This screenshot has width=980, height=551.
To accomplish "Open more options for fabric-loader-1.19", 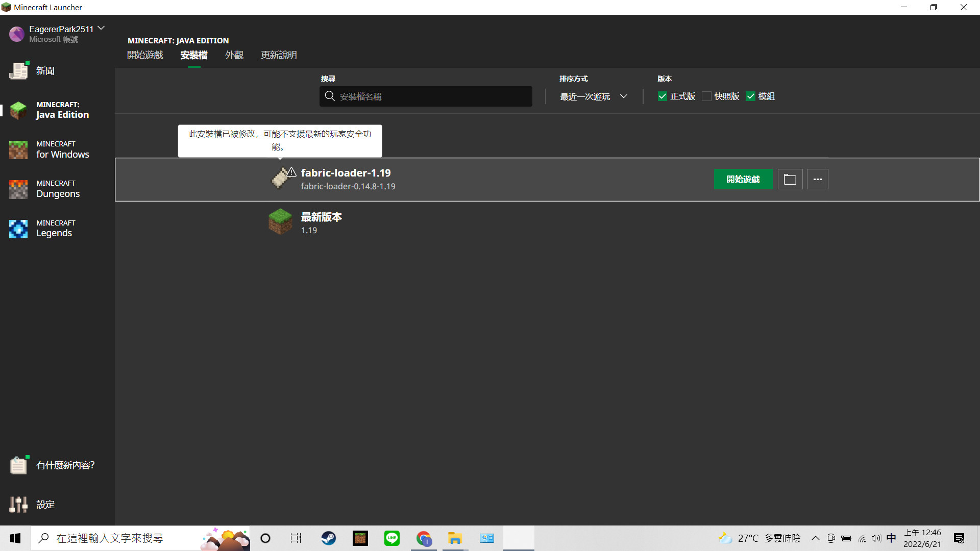I will [818, 179].
